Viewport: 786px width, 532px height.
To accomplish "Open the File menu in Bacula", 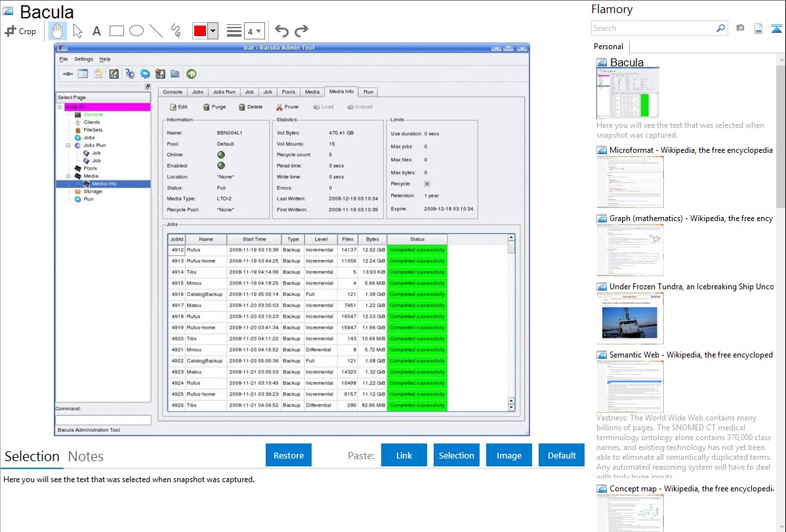I will pyautogui.click(x=64, y=59).
